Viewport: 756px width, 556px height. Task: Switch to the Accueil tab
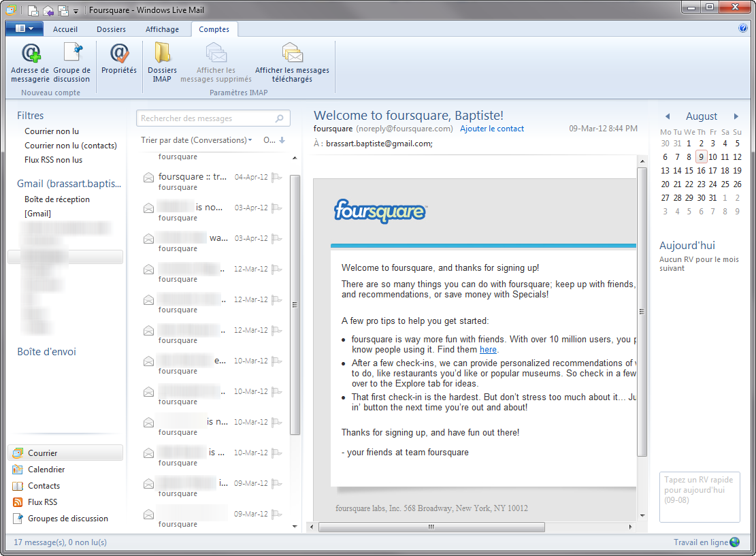(65, 29)
